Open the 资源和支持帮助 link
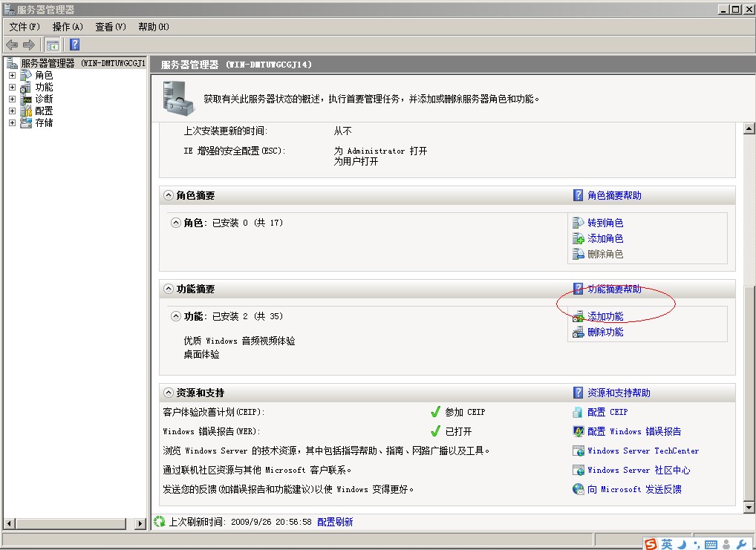 tap(619, 393)
